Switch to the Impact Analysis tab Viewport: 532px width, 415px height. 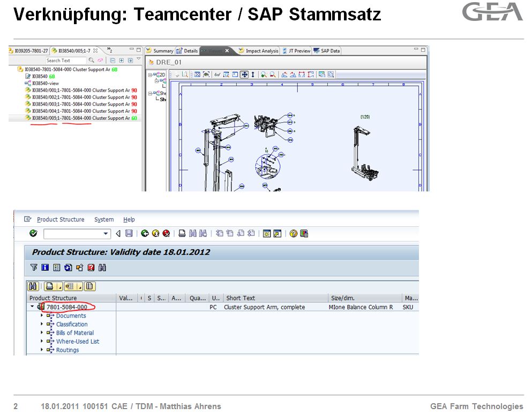(259, 50)
